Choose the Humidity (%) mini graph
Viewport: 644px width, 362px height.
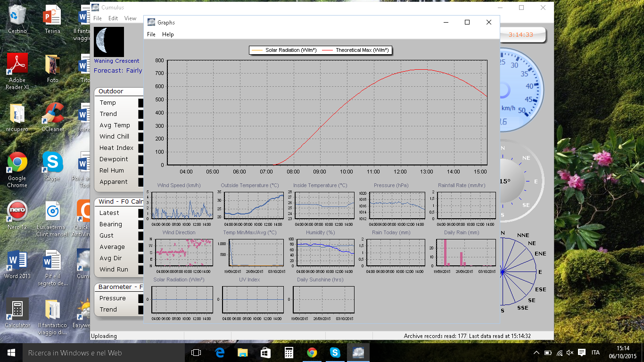pyautogui.click(x=324, y=253)
